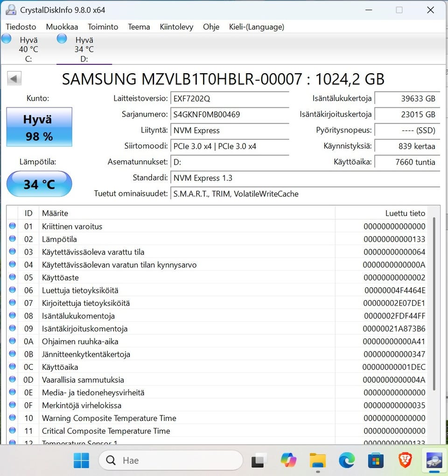The image size is (448, 476).
Task: Click the Isäntäkirjoituskertoja value 23015 GB
Action: (x=407, y=114)
